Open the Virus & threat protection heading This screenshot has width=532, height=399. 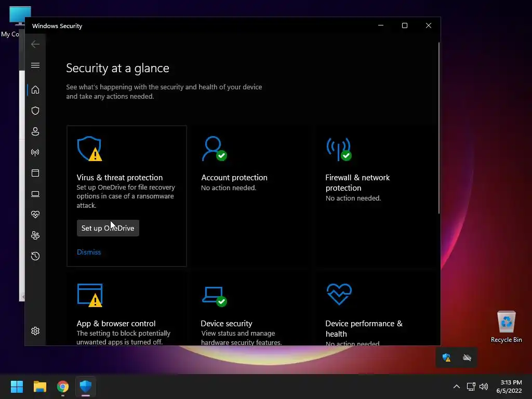[x=119, y=178]
